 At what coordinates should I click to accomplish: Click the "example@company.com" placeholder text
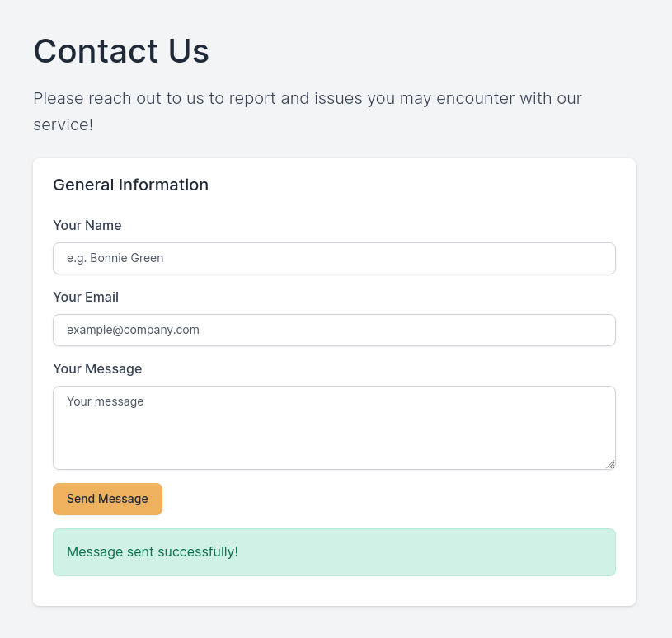(x=133, y=330)
